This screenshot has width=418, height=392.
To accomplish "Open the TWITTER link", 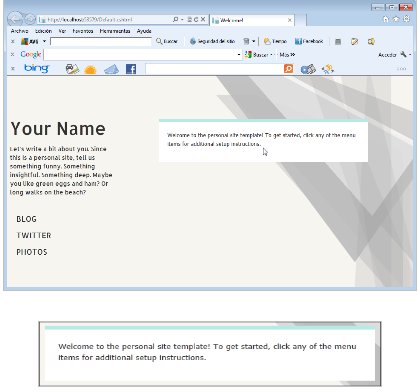I will [x=34, y=235].
